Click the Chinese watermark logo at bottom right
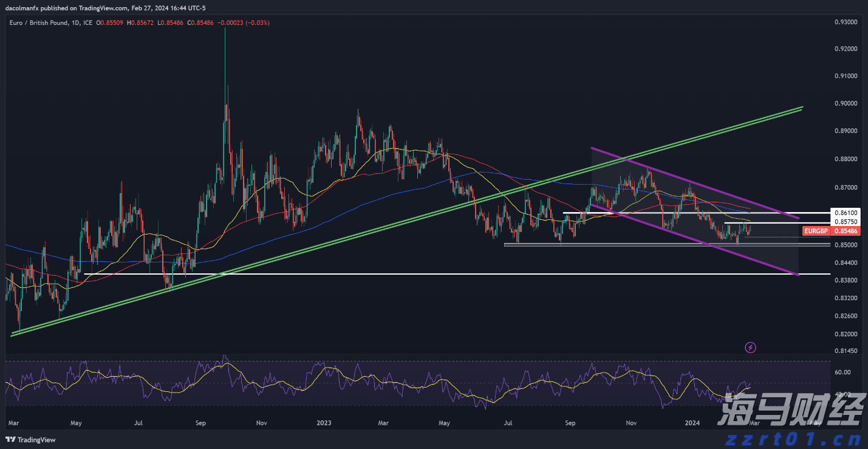This screenshot has height=449, width=868. tap(789, 411)
